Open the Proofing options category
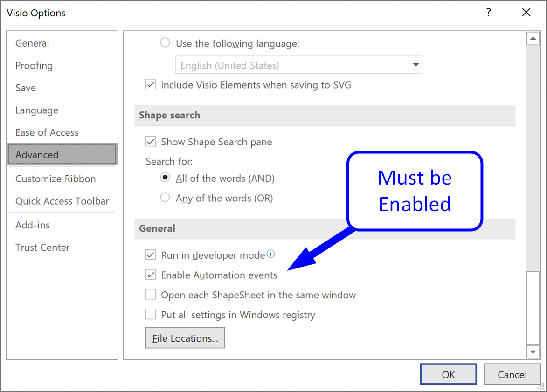The height and width of the screenshot is (392, 547). [x=62, y=66]
